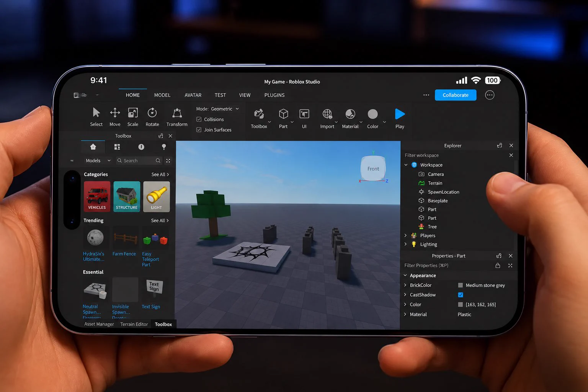This screenshot has height=392, width=588.
Task: Collapse the Appearance section
Action: click(405, 275)
